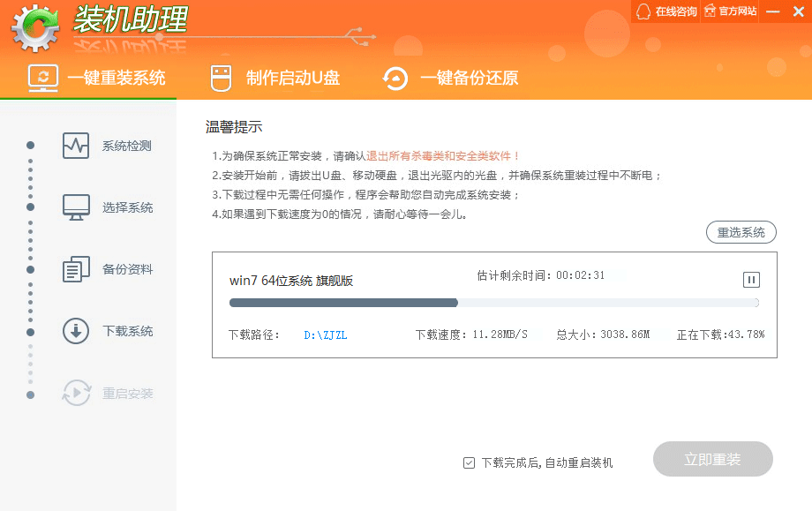Viewport: 812px width, 511px height.
Task: Click the 备份资料 documents icon
Action: tap(76, 269)
